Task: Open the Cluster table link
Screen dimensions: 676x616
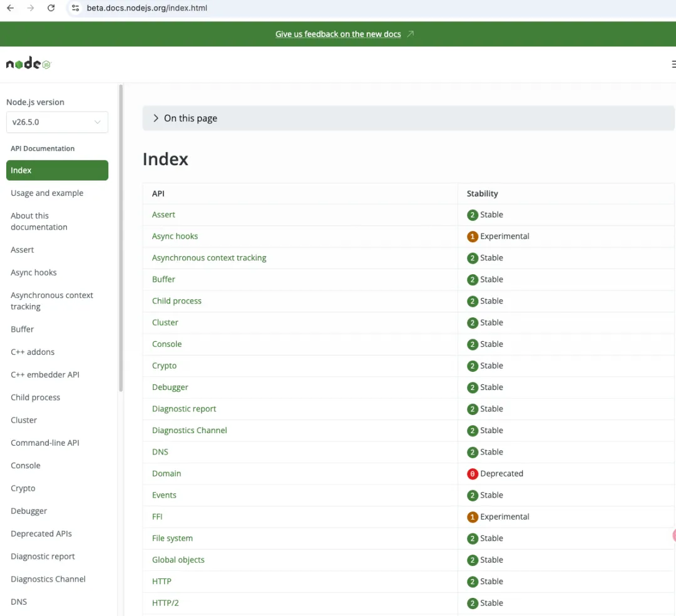Action: click(x=165, y=322)
